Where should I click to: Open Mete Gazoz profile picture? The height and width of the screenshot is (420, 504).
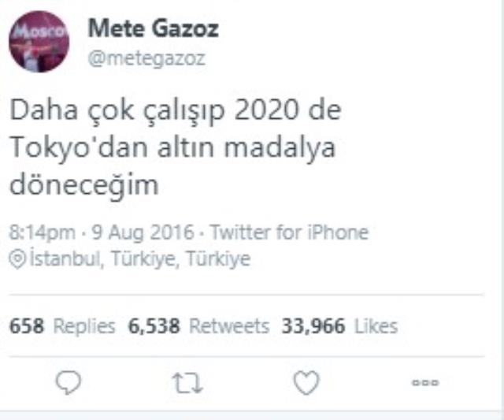click(x=39, y=42)
